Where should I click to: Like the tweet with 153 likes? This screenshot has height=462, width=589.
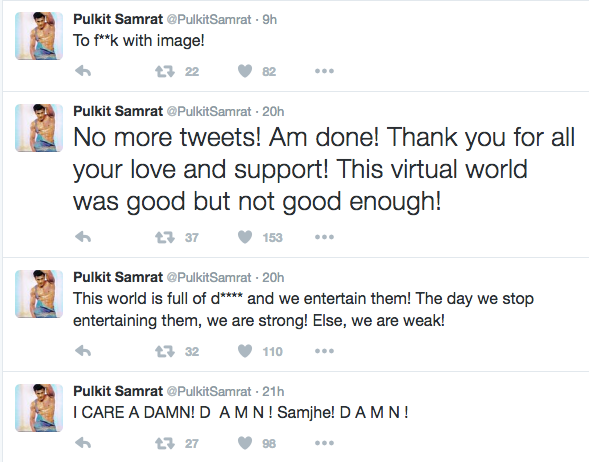coord(245,237)
